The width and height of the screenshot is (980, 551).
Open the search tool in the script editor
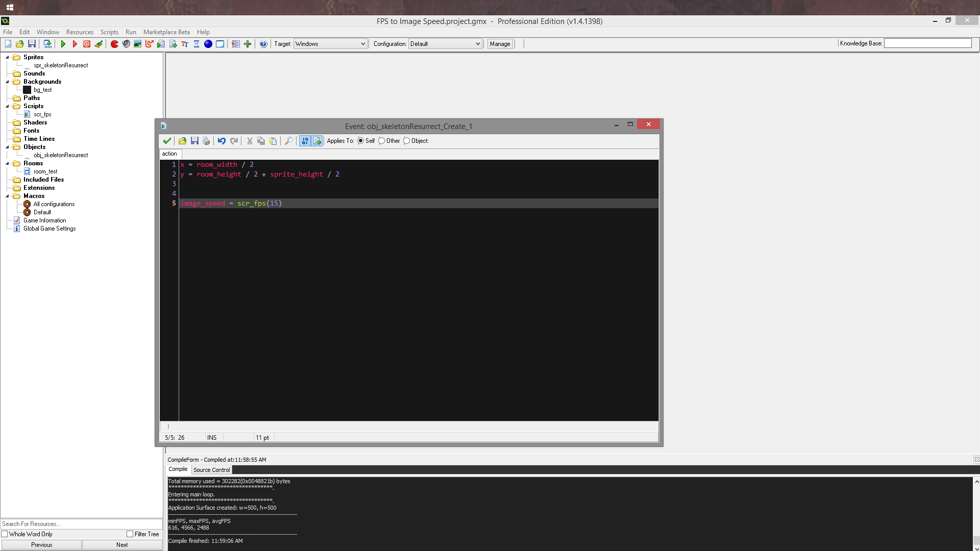(289, 141)
